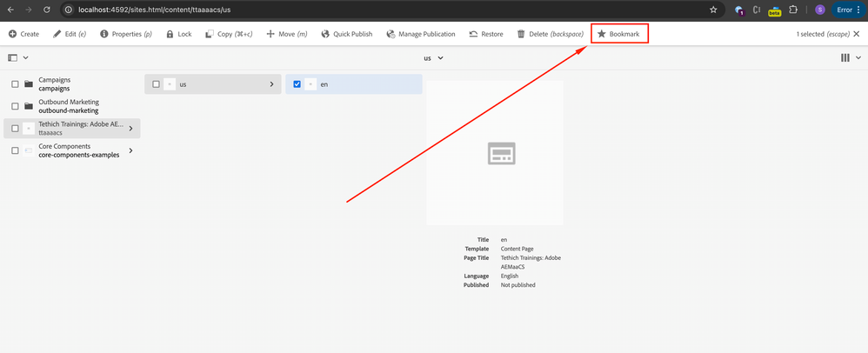Click the Create plus icon
Screen dimensions: 868x353
(x=12, y=34)
